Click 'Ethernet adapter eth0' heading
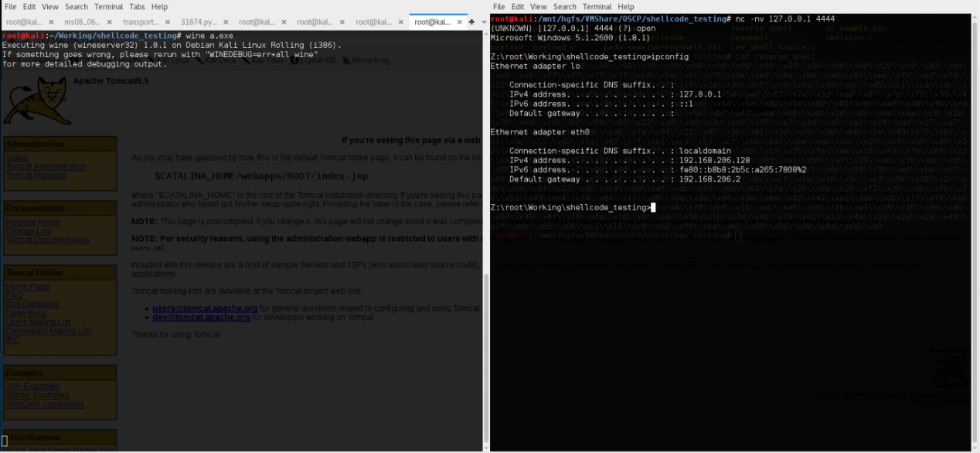 click(x=539, y=132)
